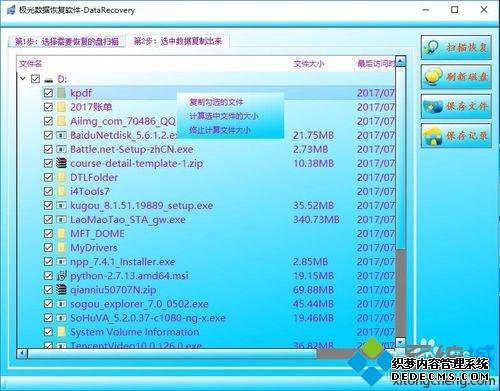Select the qianniu50707N.zip file name

[113, 290]
